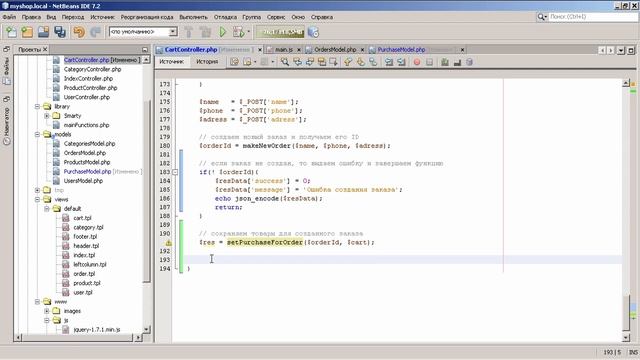Collapse the library folder node

click(x=37, y=107)
